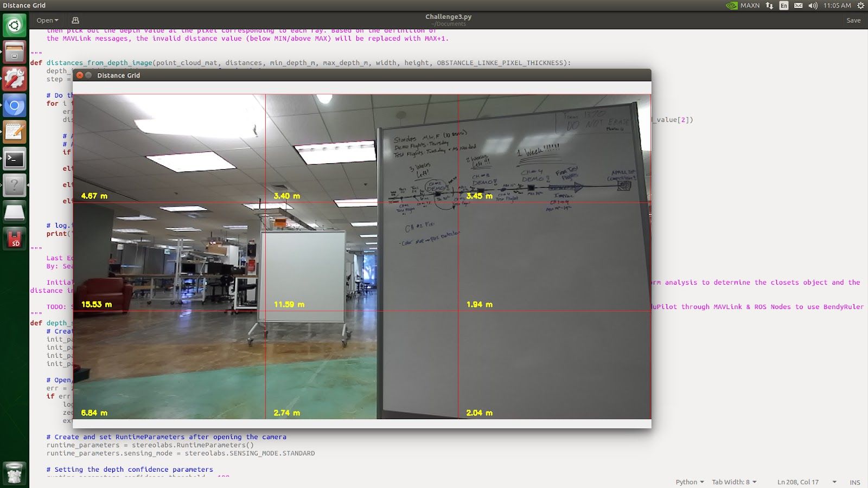Screen dimensions: 868x488
Task: Click the OBSTANCLE_LINKE_PIXEL_THICKNESS parameter text
Action: tap(500, 63)
